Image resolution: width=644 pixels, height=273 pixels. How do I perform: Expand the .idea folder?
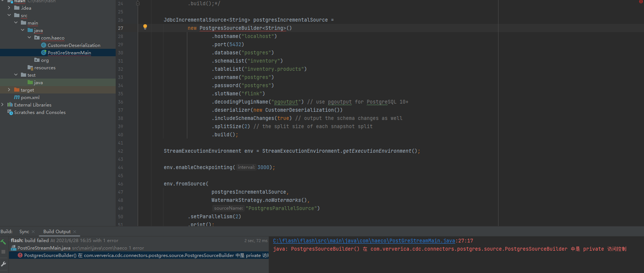click(x=9, y=8)
